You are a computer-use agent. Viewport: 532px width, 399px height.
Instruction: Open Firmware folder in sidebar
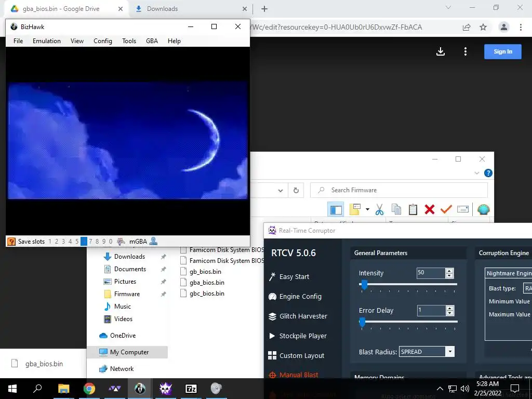127,294
